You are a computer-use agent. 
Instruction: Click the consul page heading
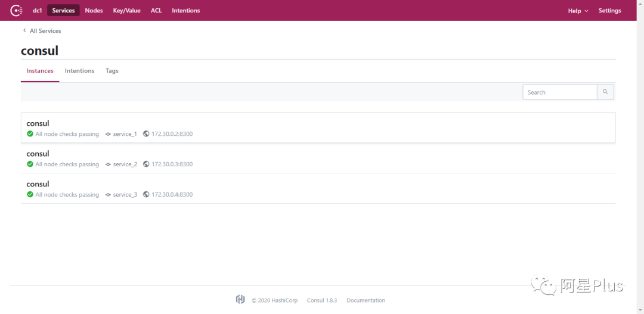tap(40, 51)
